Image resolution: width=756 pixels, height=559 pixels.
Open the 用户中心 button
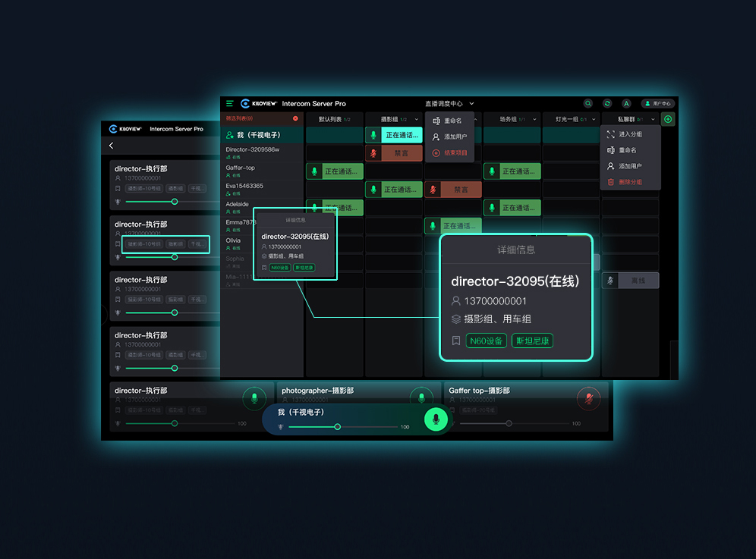click(657, 103)
